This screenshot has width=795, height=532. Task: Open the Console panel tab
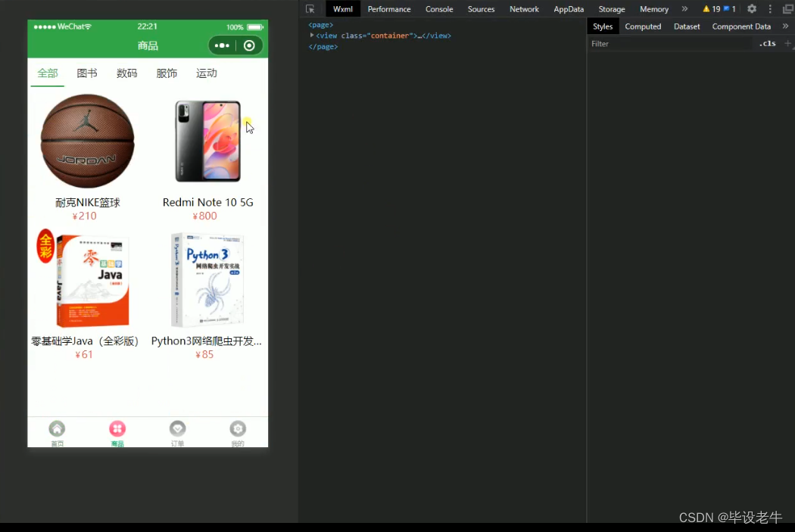point(439,9)
